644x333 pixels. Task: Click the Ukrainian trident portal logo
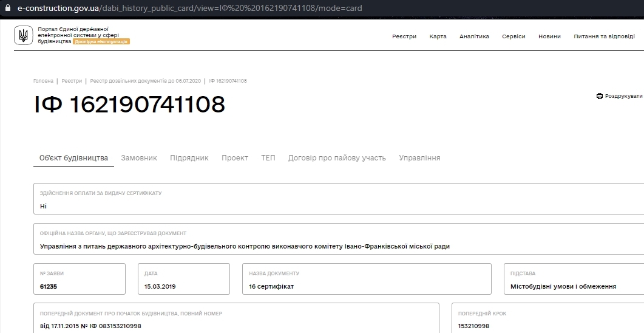[x=24, y=35]
